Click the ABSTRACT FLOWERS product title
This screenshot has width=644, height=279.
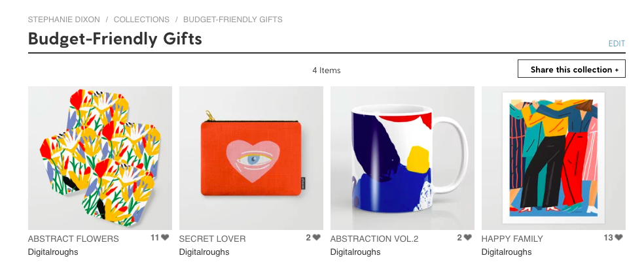point(73,238)
